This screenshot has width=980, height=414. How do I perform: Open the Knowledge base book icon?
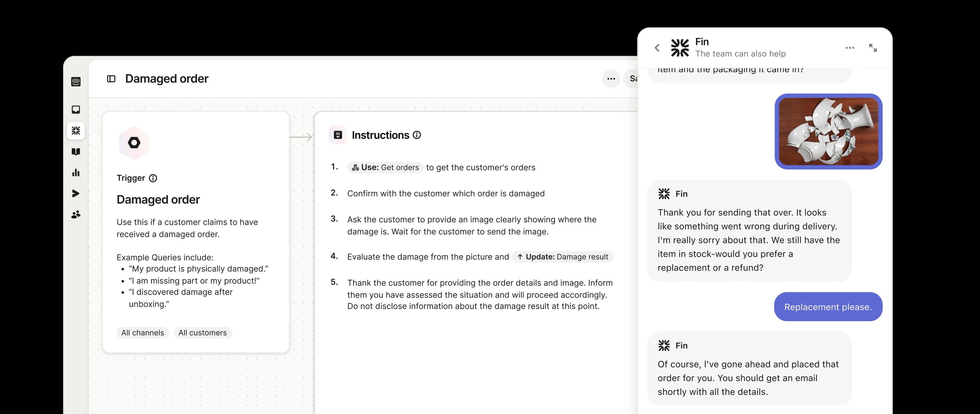pos(76,152)
